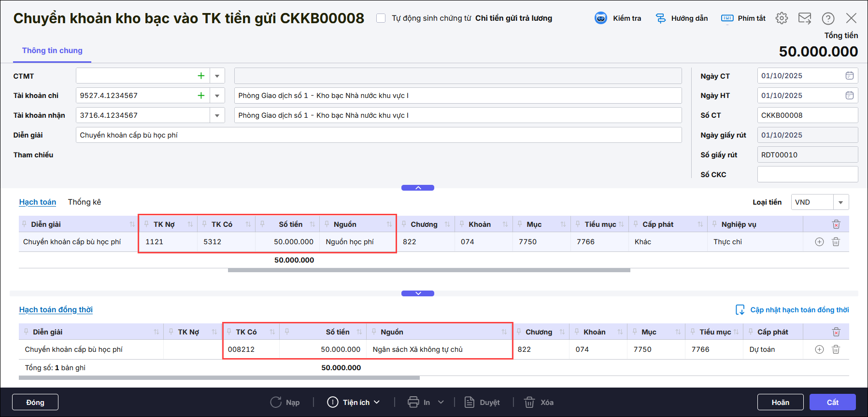The image size is (868, 417).
Task: Pin the TK Nợ column in Hạch toán table
Action: click(146, 224)
